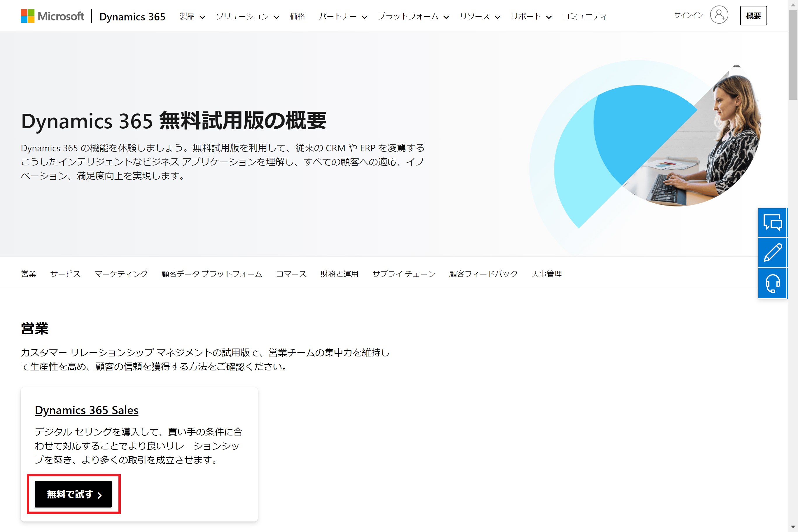This screenshot has width=798, height=532.
Task: Click the 無料で試す button
Action: [73, 494]
